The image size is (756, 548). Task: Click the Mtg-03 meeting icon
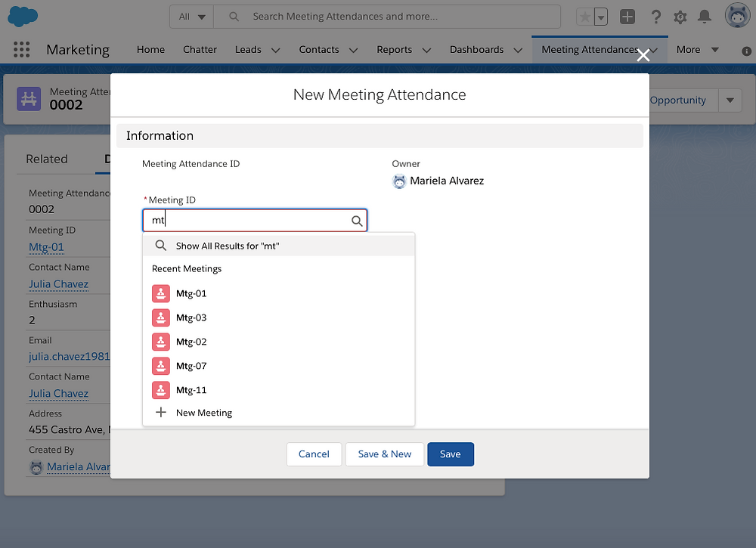point(161,317)
